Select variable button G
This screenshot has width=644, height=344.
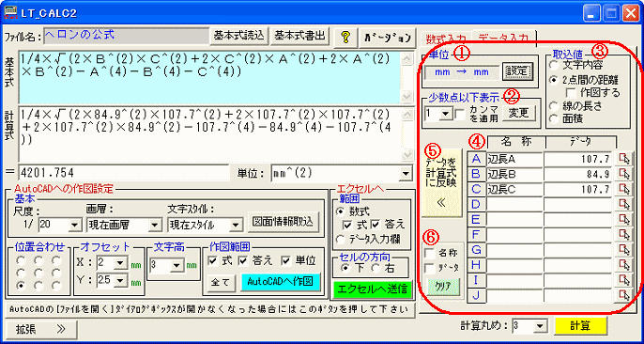(x=476, y=250)
